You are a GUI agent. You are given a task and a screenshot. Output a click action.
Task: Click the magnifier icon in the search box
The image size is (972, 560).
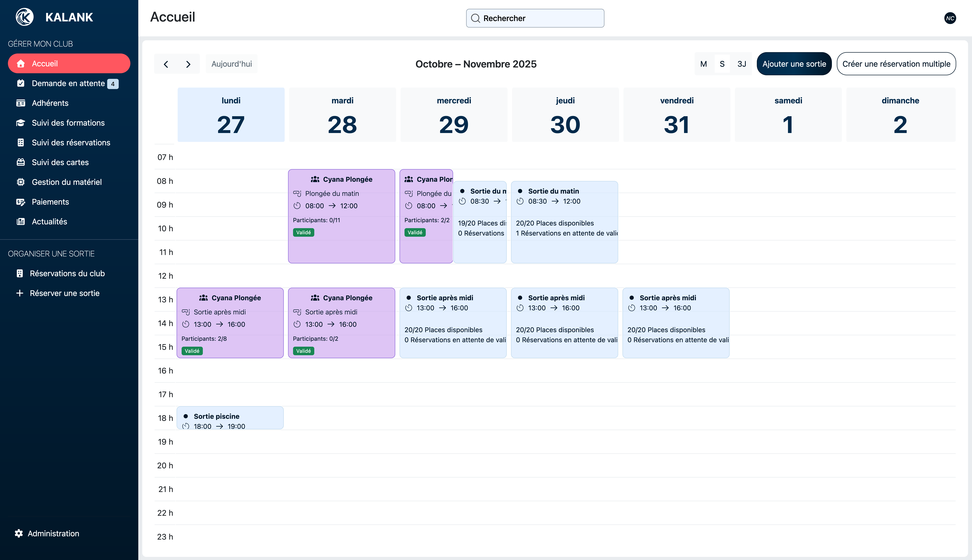475,18
